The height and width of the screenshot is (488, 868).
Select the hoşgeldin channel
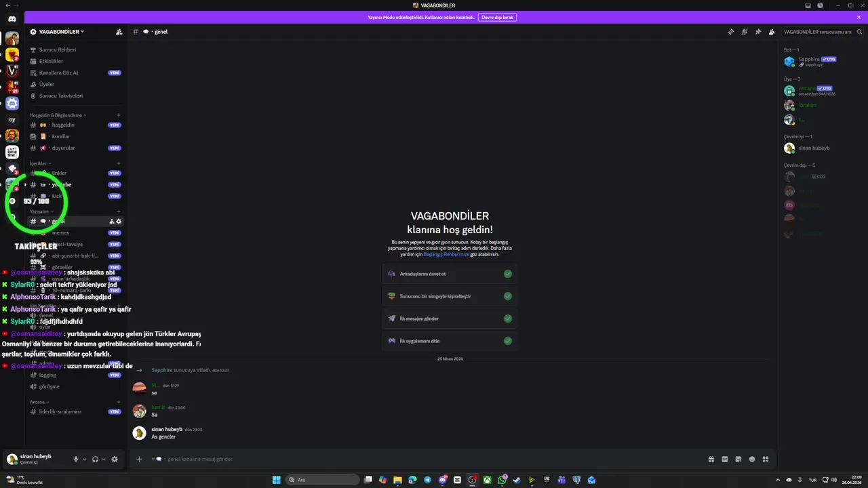click(76, 125)
